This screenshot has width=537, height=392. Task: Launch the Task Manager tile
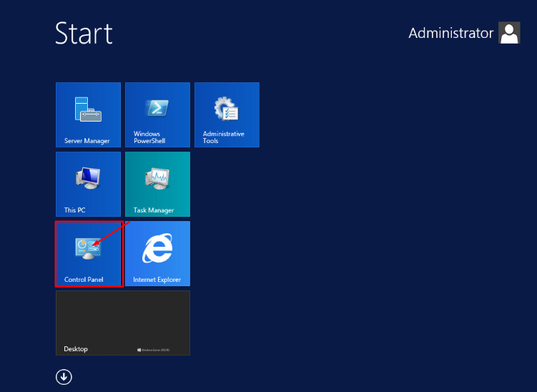tap(157, 184)
